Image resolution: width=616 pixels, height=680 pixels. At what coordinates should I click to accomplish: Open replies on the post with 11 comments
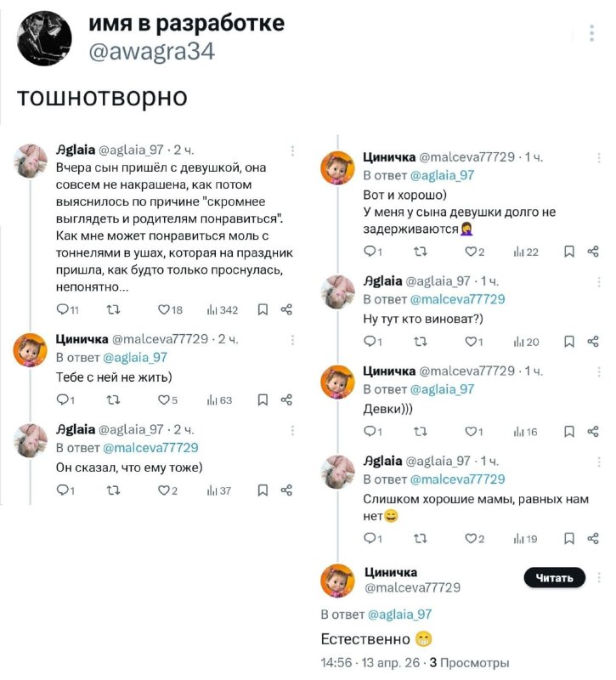68,309
